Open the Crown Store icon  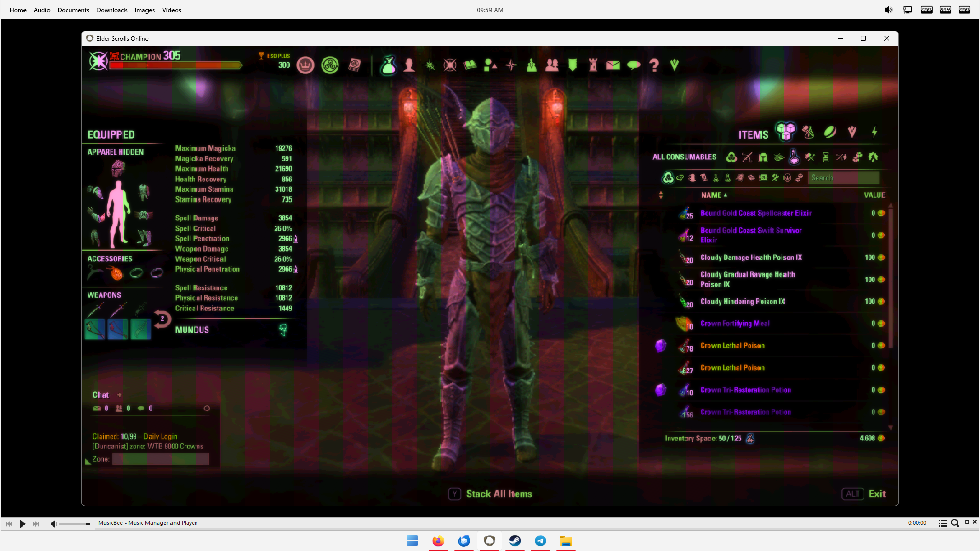pos(305,65)
